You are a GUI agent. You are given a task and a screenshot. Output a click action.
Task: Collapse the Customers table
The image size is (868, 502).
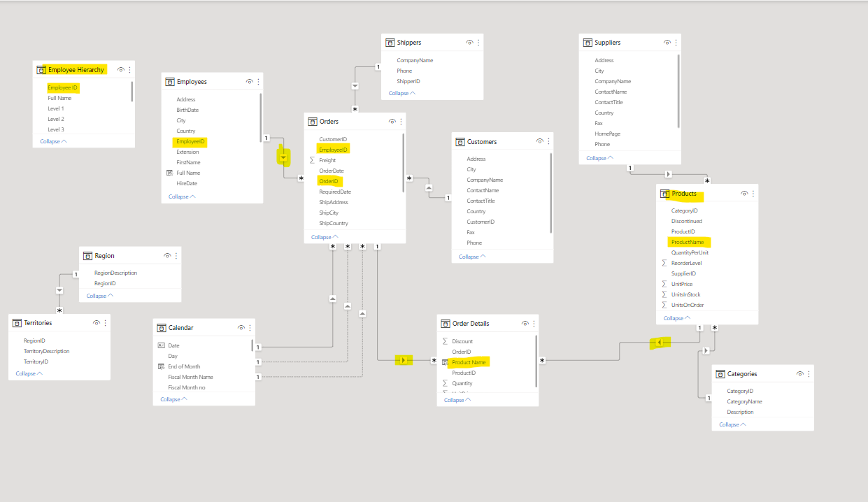pyautogui.click(x=472, y=257)
